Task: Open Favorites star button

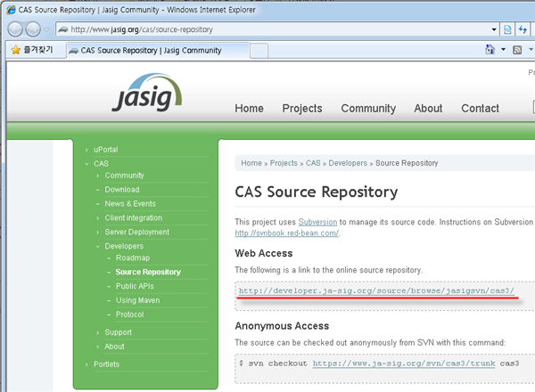Action: click(32, 50)
